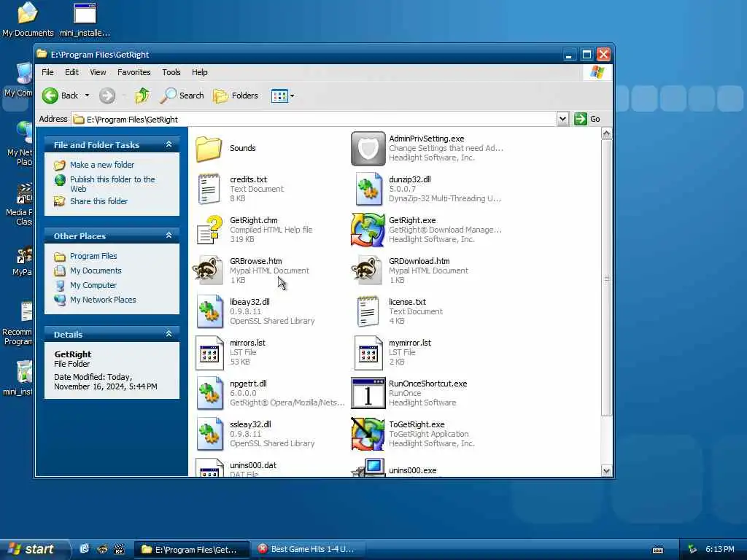Open My Documents desktop icon

tap(28, 20)
